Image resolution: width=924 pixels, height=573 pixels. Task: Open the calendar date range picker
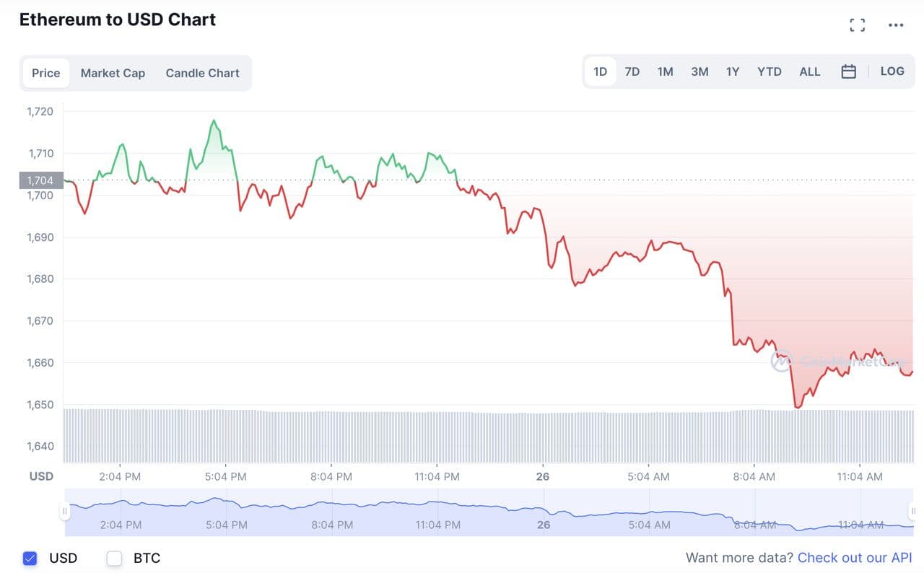pos(849,71)
